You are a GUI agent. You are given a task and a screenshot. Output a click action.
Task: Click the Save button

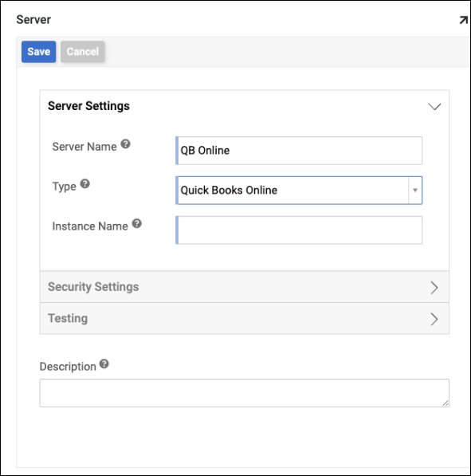click(x=38, y=52)
